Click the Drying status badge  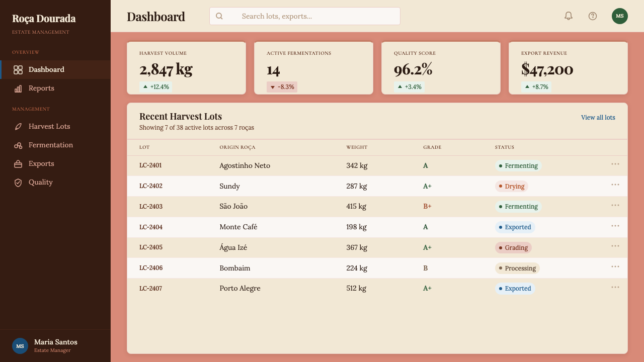[512, 186]
